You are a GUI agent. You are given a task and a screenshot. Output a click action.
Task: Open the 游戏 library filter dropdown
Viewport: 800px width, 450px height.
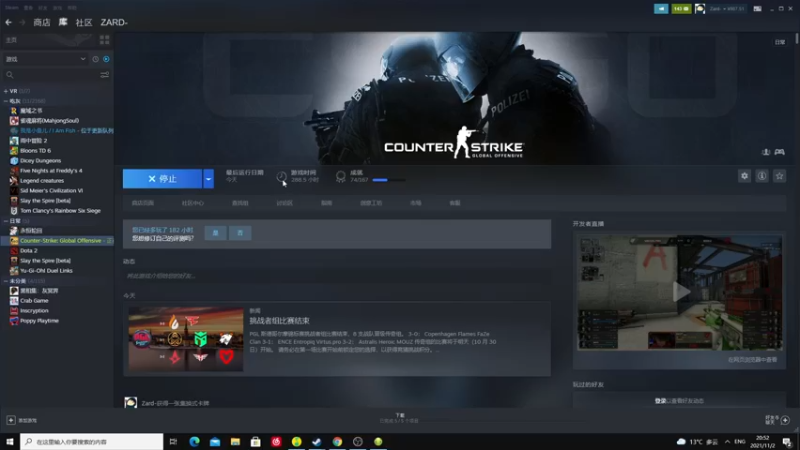[x=46, y=59]
